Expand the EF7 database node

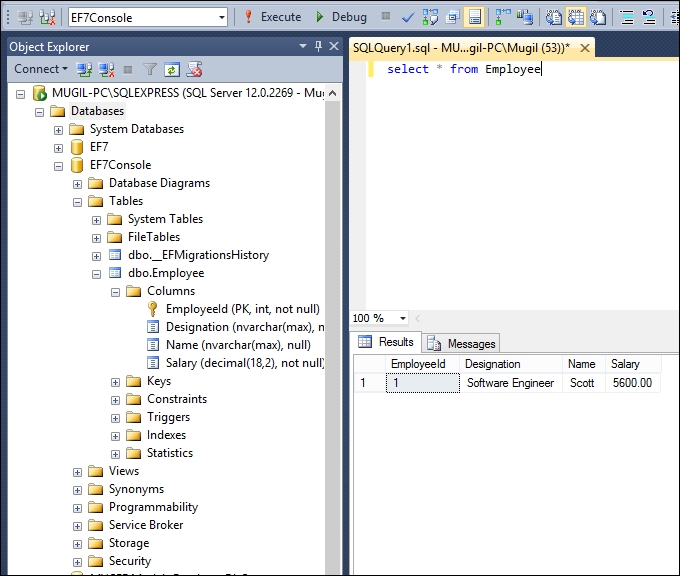pyautogui.click(x=58, y=148)
